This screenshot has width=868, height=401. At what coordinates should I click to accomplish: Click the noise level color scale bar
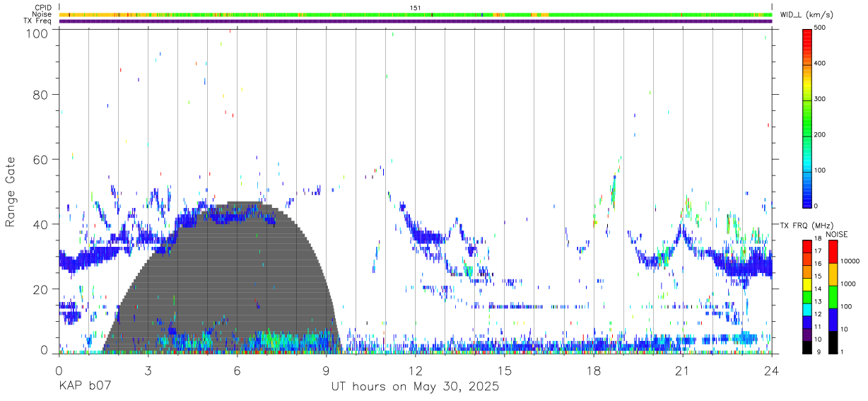coord(833,296)
